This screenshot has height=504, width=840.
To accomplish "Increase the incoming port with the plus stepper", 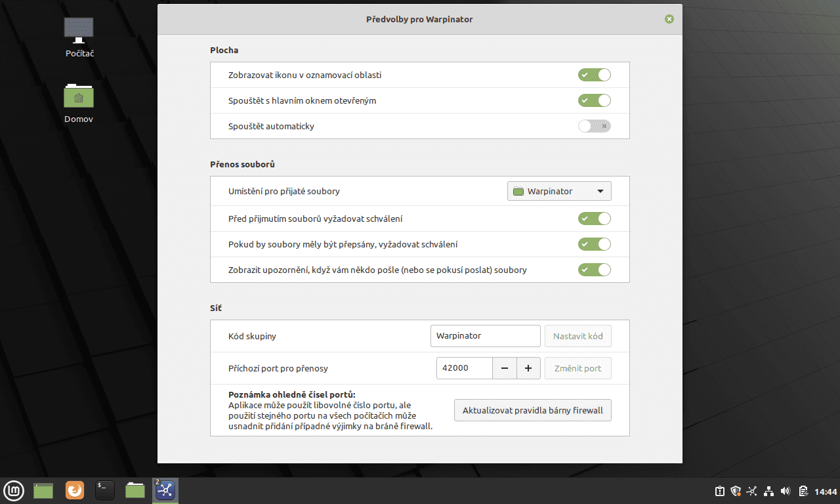I will tap(528, 368).
